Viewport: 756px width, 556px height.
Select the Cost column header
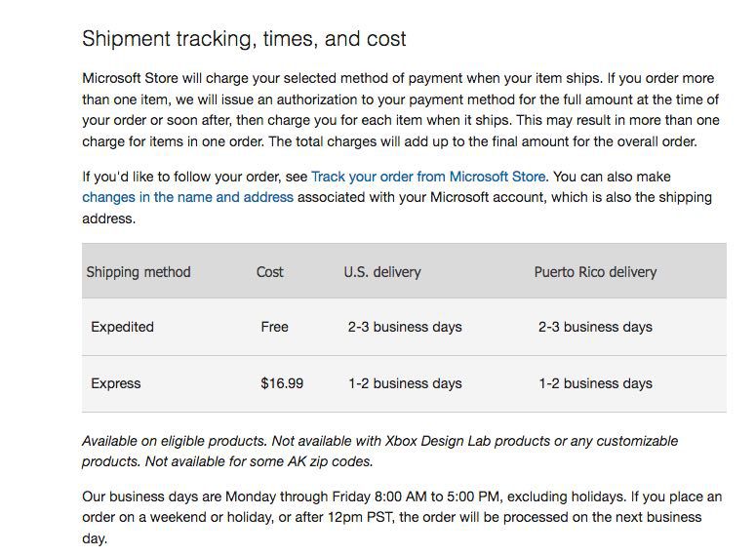point(269,272)
